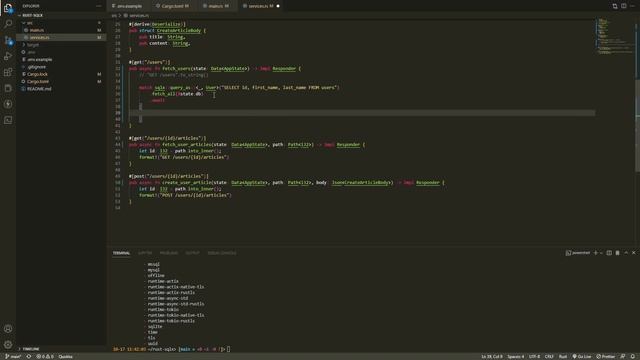
Task: Open the Search view in activity bar
Action: tap(8, 24)
